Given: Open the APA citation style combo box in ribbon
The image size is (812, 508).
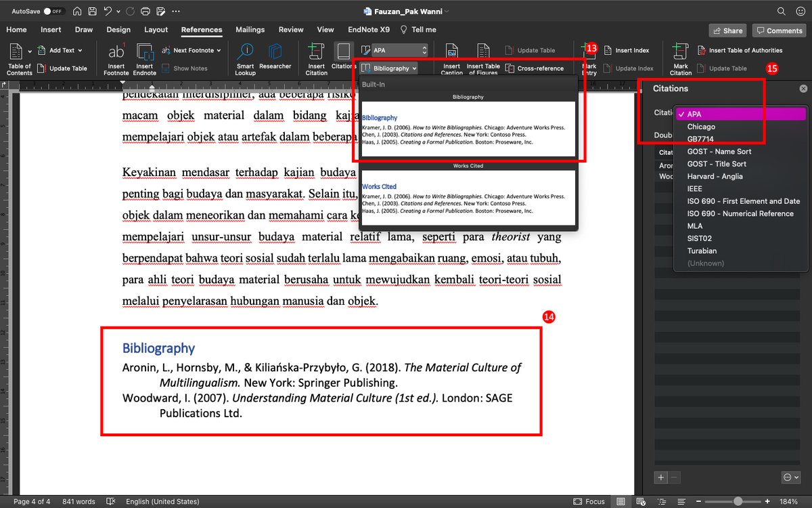Looking at the screenshot, I should (399, 50).
